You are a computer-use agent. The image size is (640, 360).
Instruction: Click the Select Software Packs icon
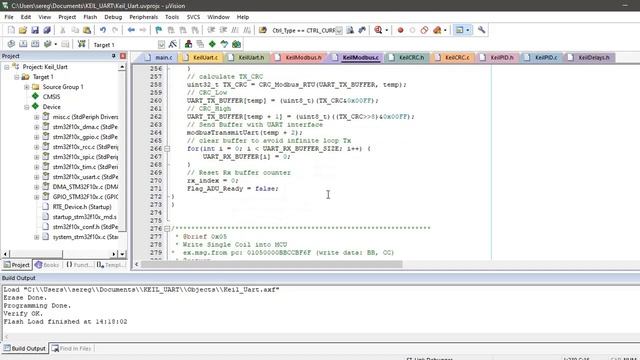pos(224,44)
